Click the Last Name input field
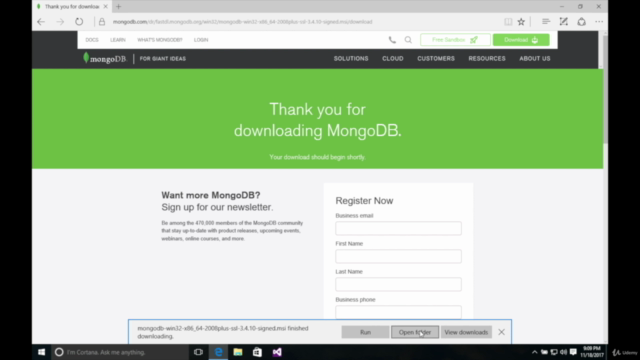This screenshot has height=360, width=640. click(x=398, y=284)
